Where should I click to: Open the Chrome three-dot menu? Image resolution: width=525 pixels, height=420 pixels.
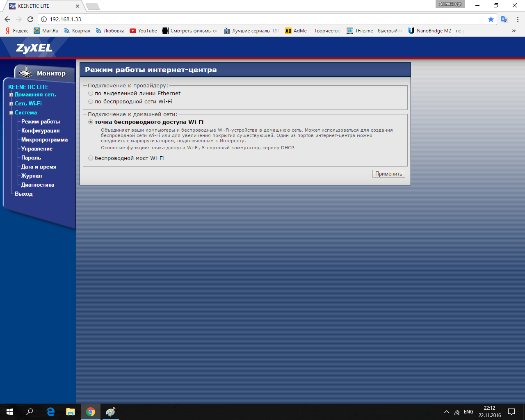coord(518,19)
